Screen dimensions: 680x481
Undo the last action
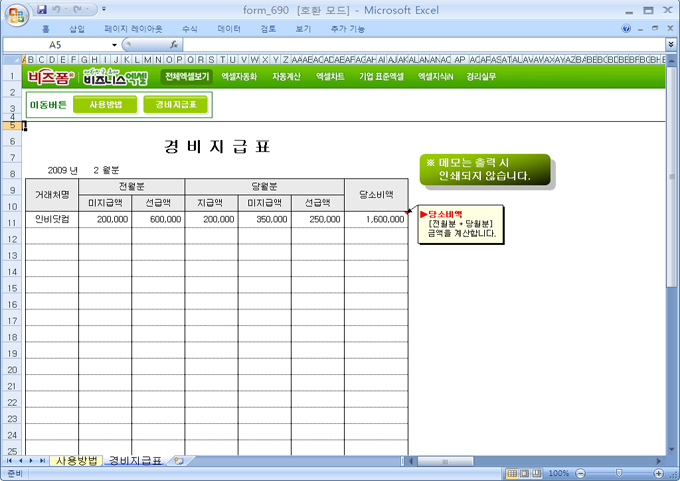tap(56, 9)
